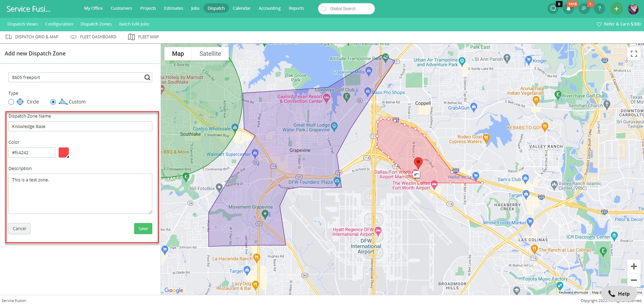The width and height of the screenshot is (644, 306).
Task: Click the Dispatch Zone Name field
Action: 80,126
